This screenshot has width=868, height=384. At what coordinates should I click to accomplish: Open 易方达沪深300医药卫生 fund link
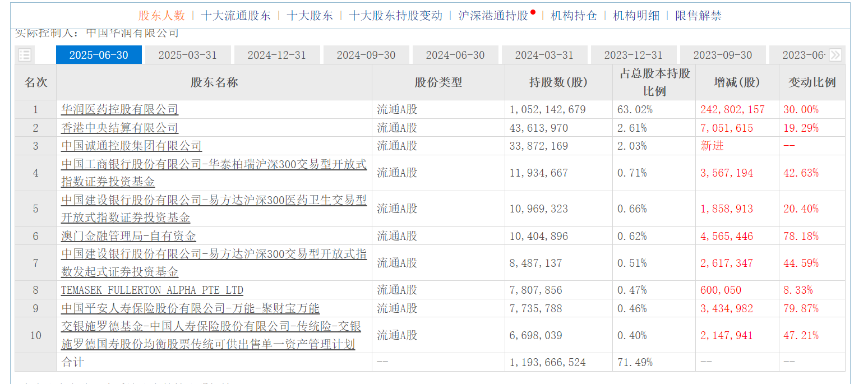click(x=214, y=209)
